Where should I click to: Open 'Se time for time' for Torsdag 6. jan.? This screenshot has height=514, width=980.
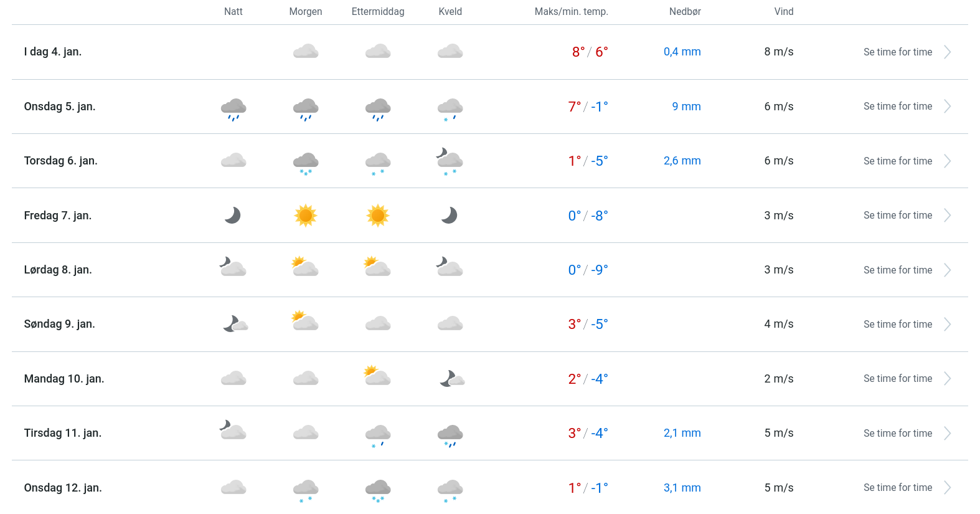click(x=897, y=161)
